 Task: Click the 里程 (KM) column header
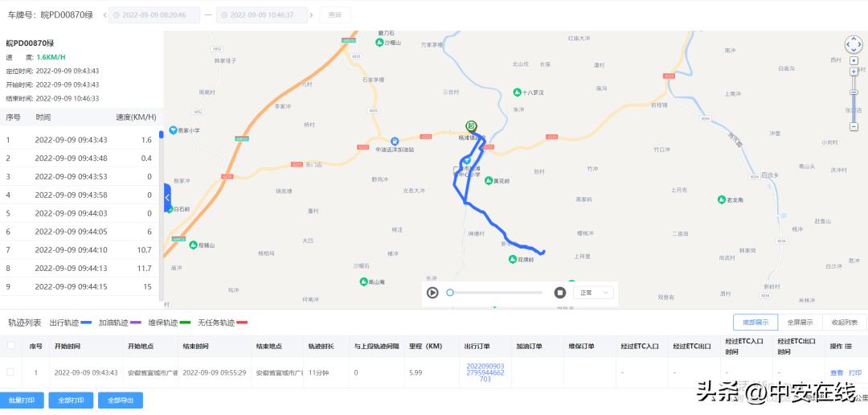coord(426,346)
